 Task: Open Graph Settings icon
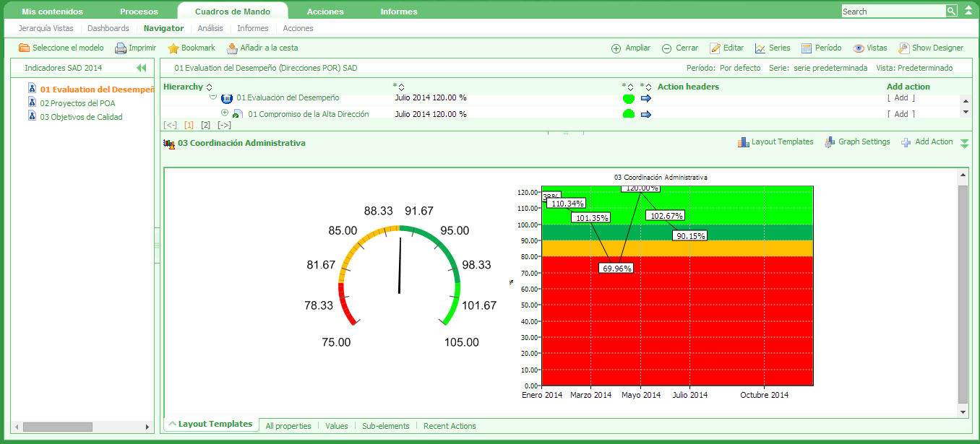[830, 142]
